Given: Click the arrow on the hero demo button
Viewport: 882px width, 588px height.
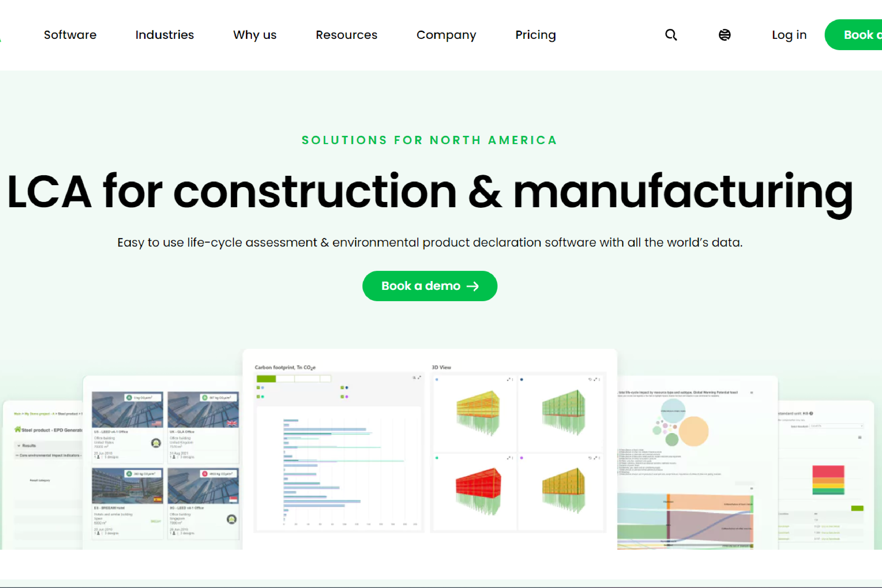Looking at the screenshot, I should pyautogui.click(x=472, y=287).
